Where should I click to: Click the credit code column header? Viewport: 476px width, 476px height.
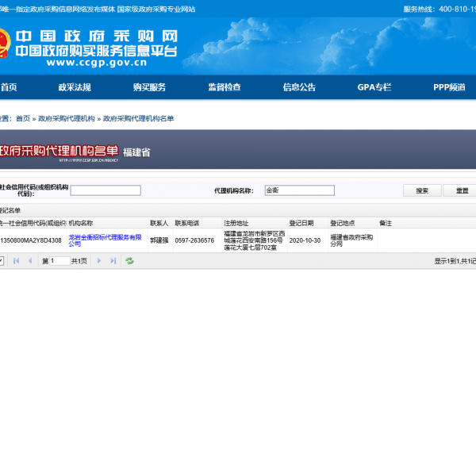coord(33,223)
